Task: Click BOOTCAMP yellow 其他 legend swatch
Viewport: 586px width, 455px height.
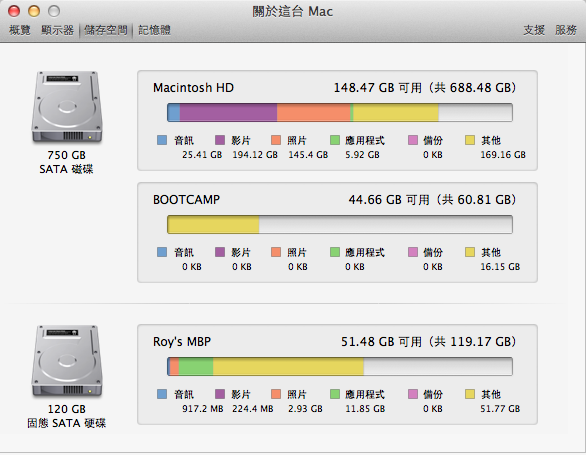Action: (x=470, y=252)
